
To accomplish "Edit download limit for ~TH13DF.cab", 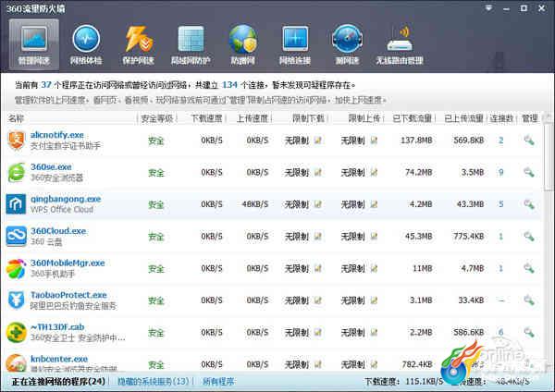I will click(x=318, y=332).
